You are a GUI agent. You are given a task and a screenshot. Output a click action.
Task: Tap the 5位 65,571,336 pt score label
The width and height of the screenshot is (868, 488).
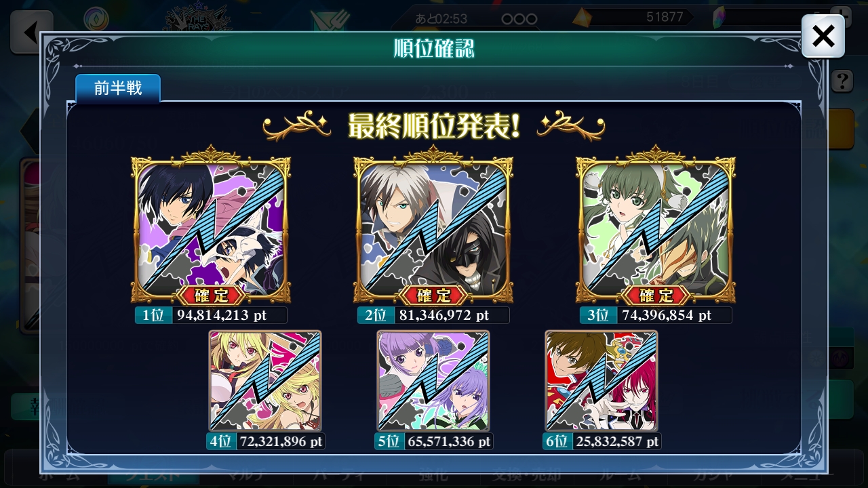click(433, 441)
